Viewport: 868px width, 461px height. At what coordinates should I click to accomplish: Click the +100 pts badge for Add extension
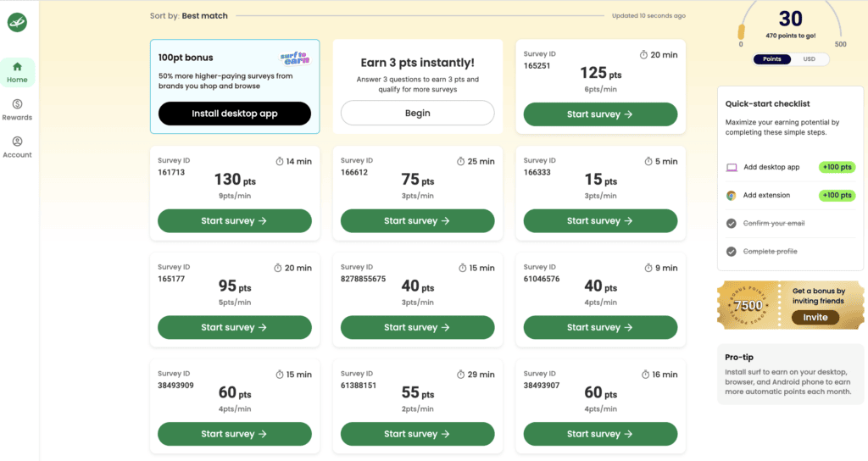coord(836,196)
